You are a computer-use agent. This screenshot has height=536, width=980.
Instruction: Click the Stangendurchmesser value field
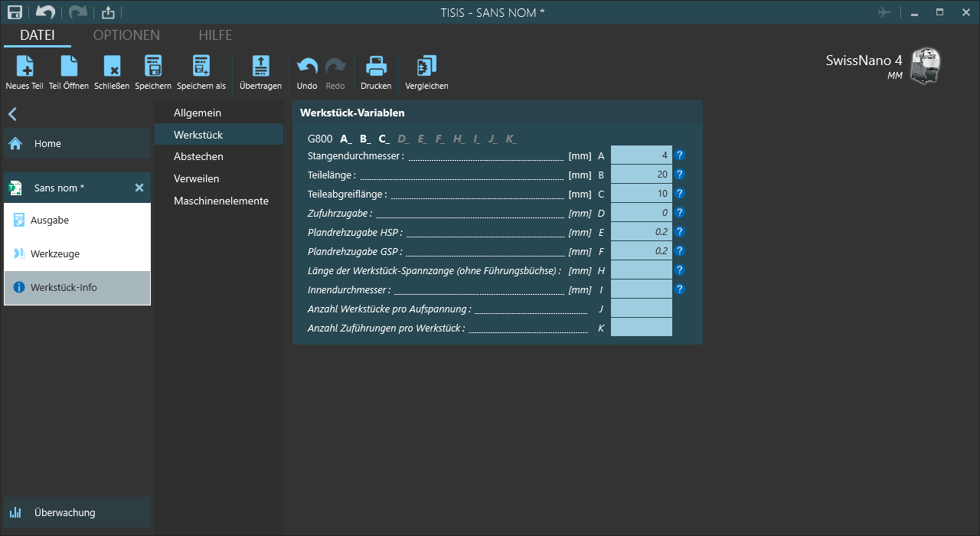coord(641,155)
